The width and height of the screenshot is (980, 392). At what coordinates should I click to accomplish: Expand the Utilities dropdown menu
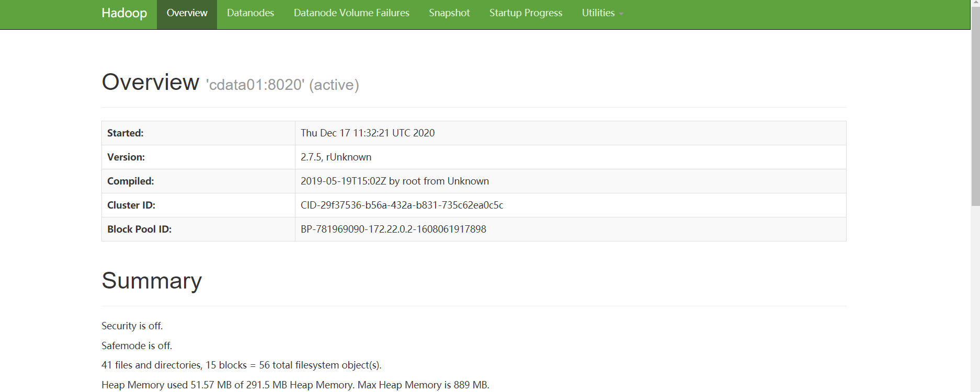[x=602, y=14]
